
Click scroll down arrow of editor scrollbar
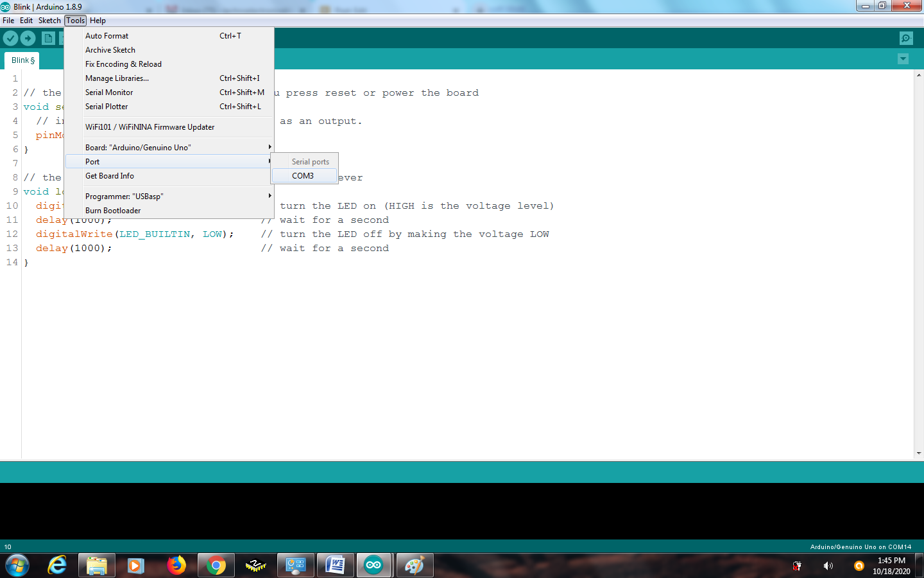[919, 453]
